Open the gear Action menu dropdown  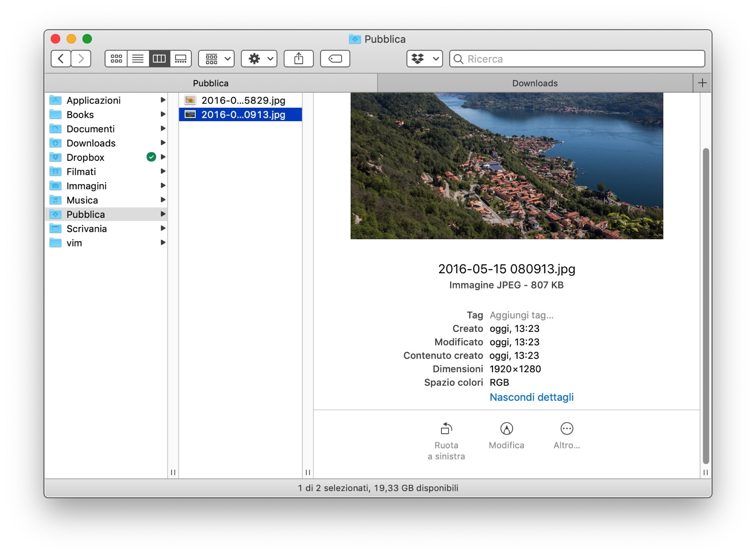pos(259,59)
